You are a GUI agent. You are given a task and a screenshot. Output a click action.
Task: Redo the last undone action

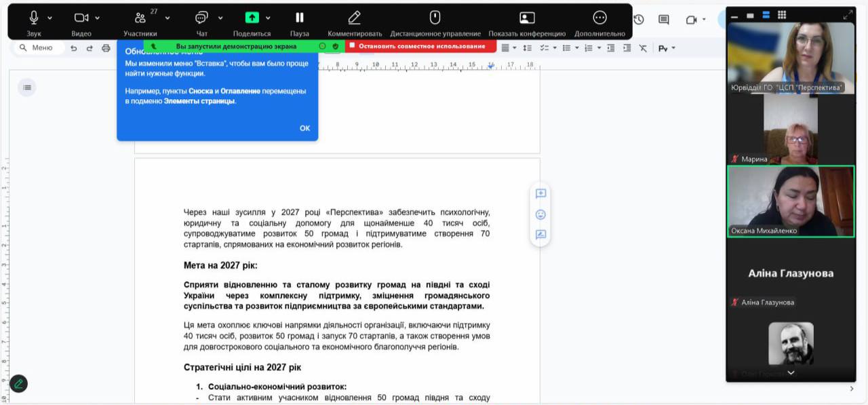pyautogui.click(x=90, y=48)
